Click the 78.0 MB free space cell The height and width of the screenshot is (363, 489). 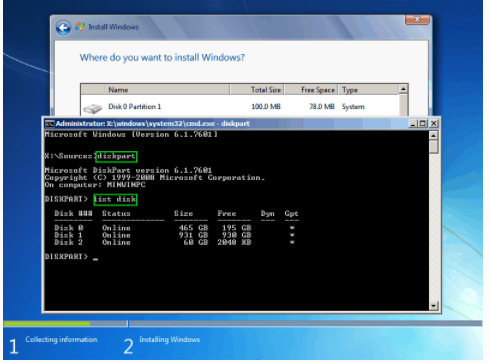point(322,107)
